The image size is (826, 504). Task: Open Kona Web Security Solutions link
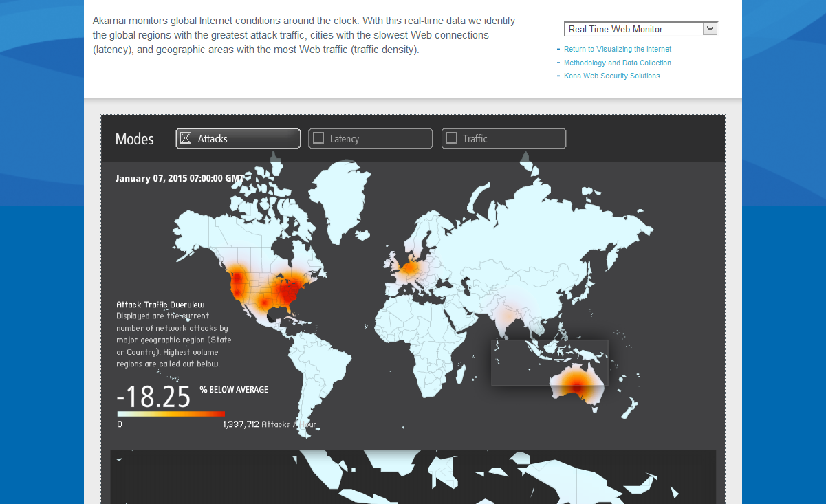pos(612,76)
